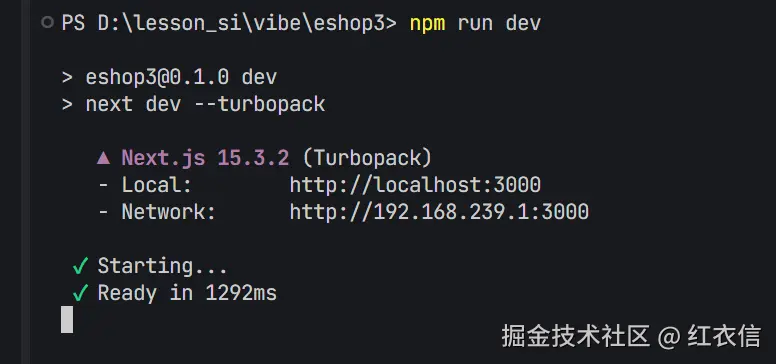The width and height of the screenshot is (776, 364).
Task: Click the purple Next.js triangle logo
Action: (x=103, y=158)
